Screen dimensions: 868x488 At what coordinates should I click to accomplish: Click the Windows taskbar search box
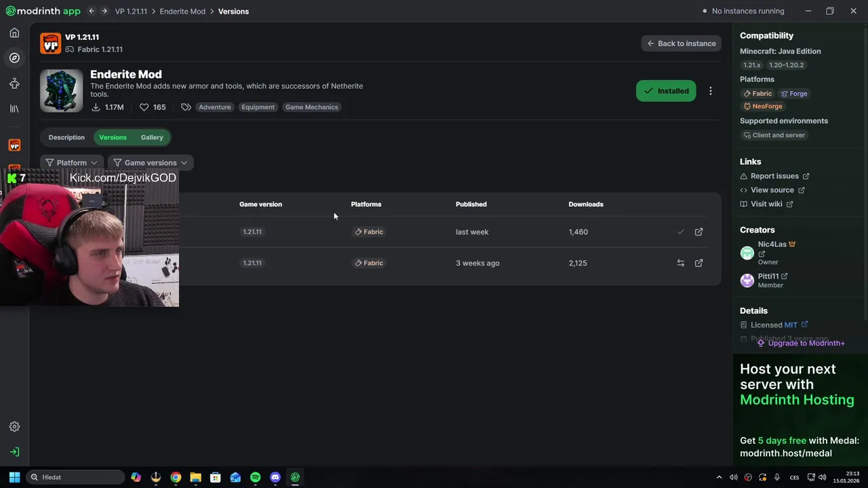tap(75, 477)
